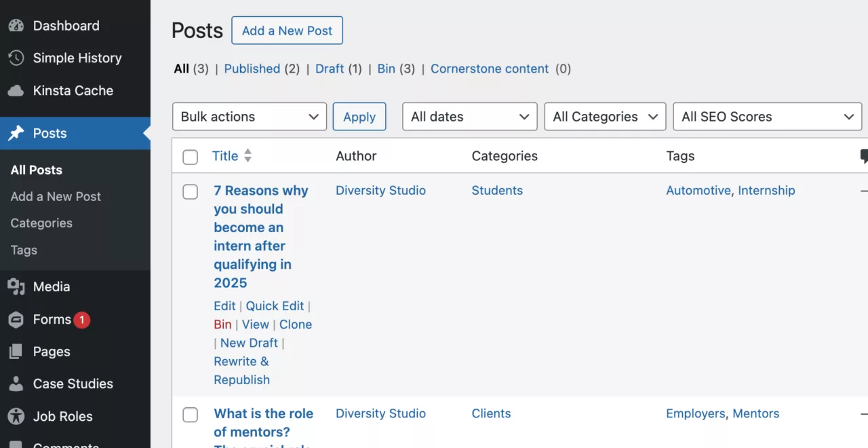Switch to the Published posts filter
The image size is (868, 448).
[252, 69]
